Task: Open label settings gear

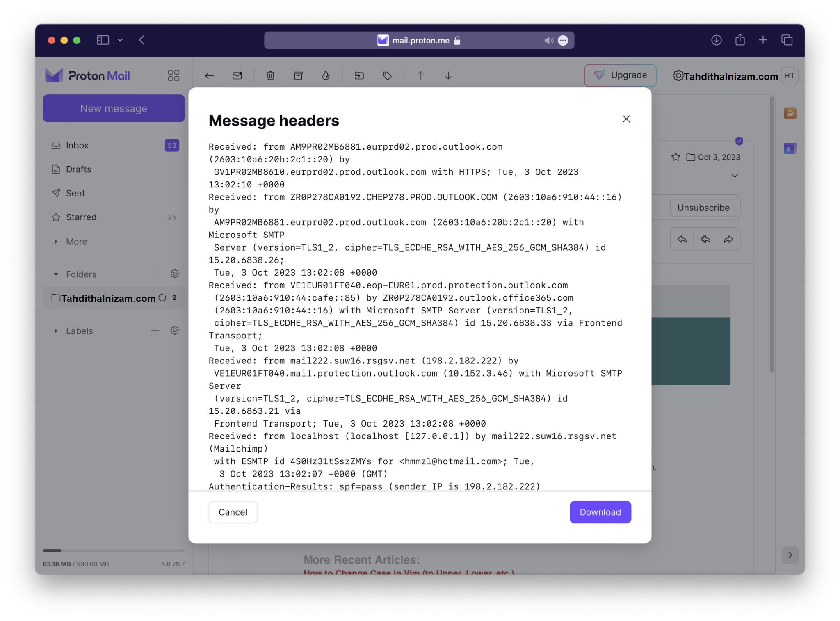Action: click(x=175, y=331)
